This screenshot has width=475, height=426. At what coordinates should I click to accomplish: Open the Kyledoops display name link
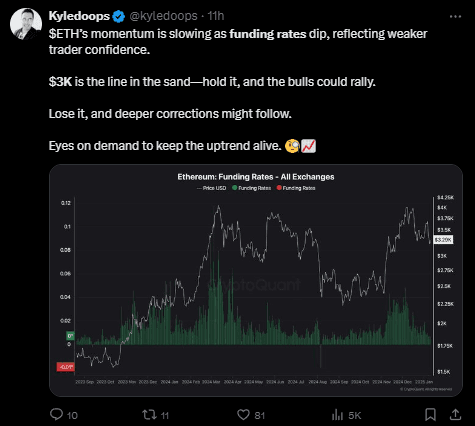79,16
